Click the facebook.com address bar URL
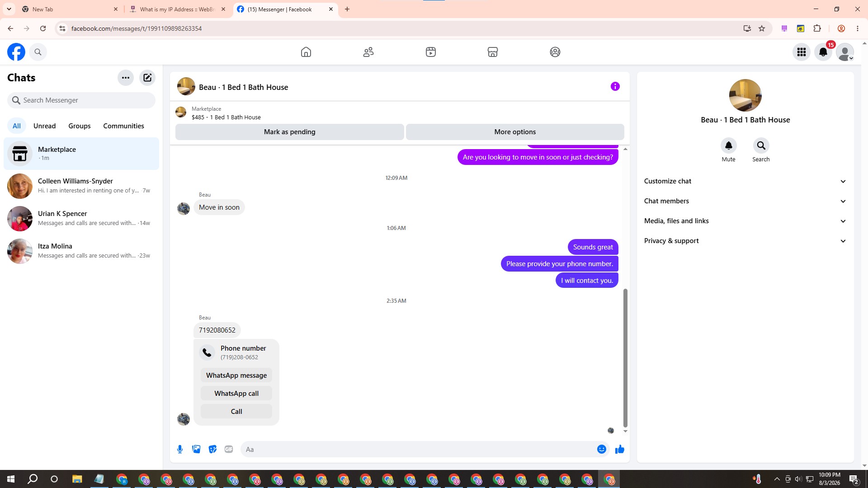Viewport: 868px width, 488px height. tap(137, 28)
